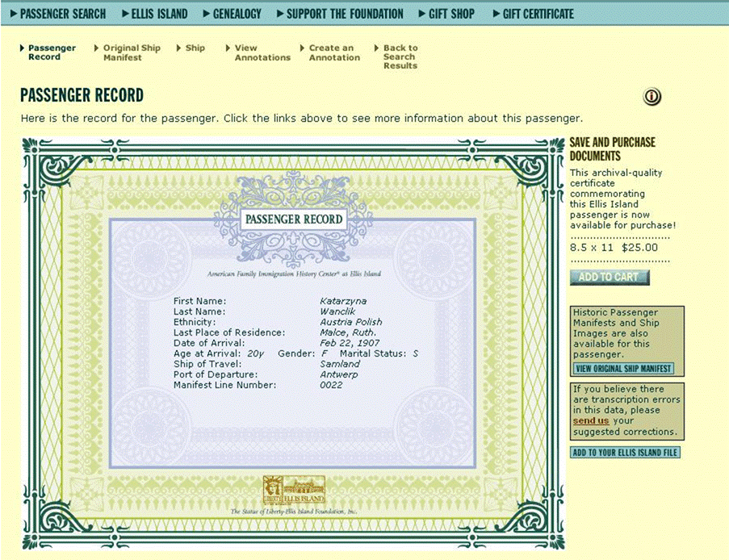Click the '8.5 x 11 $25.00' price line

tap(614, 248)
